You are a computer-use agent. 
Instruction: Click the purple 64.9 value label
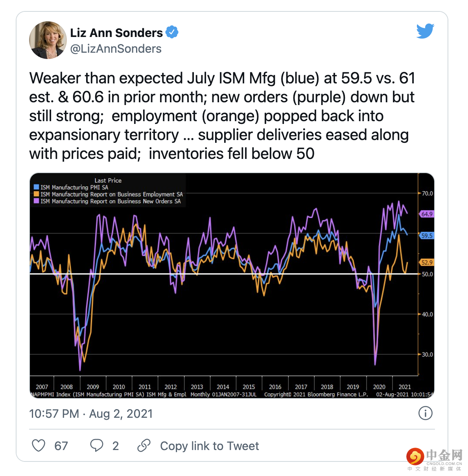click(427, 214)
